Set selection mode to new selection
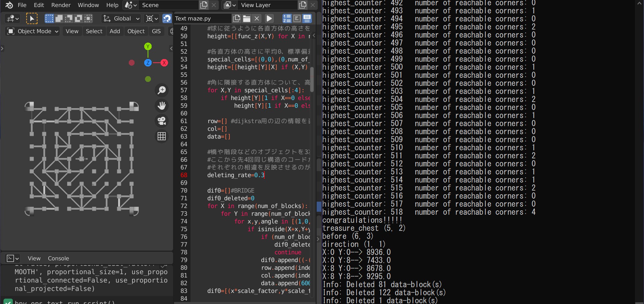Image resolution: width=644 pixels, height=304 pixels. [49, 18]
